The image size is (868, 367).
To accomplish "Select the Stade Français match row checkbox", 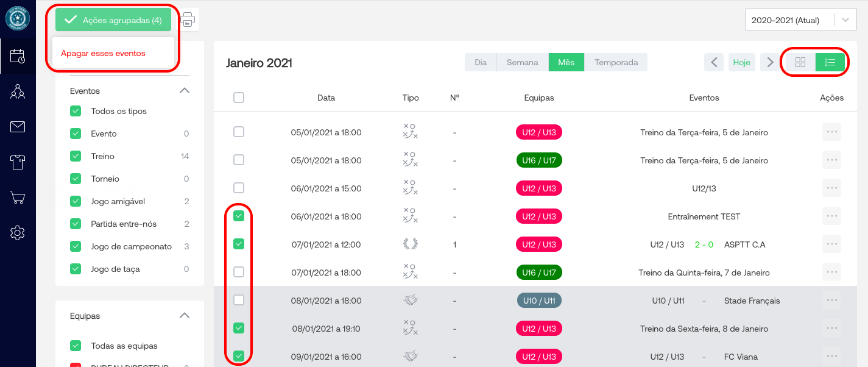I will pyautogui.click(x=239, y=300).
